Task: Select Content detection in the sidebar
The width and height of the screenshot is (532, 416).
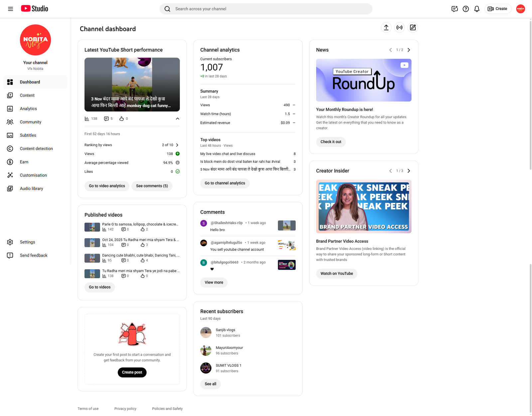Action: tap(36, 149)
